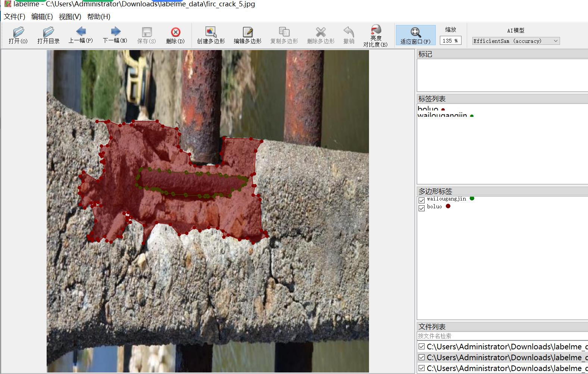Image resolution: width=588 pixels, height=374 pixels.
Task: Click the Open directory (打开目录) icon
Action: 48,35
